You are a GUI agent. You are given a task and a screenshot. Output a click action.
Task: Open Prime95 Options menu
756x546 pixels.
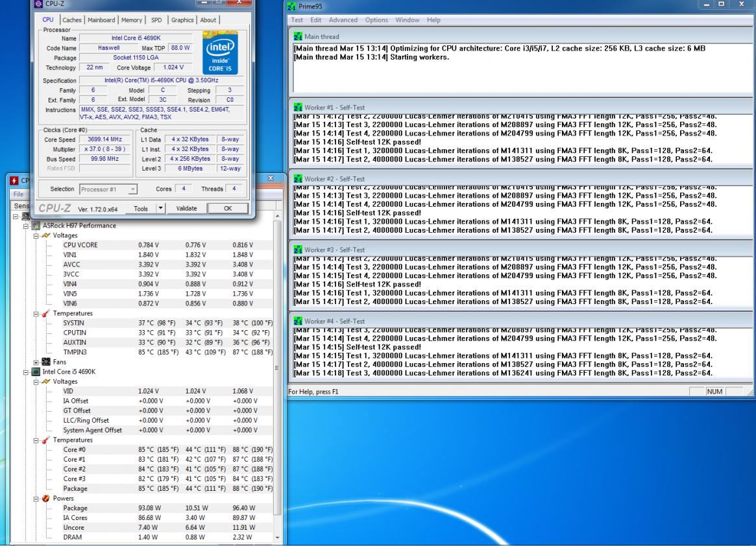coord(376,19)
